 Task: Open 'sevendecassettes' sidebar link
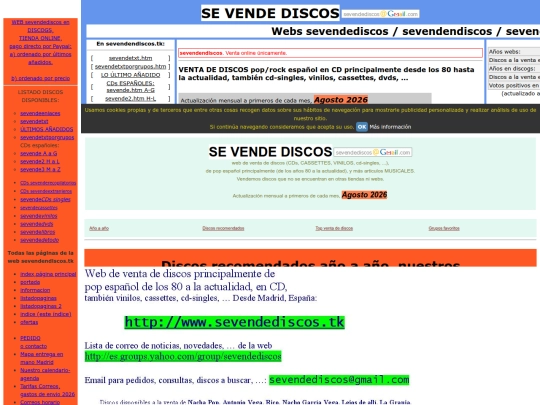39,208
